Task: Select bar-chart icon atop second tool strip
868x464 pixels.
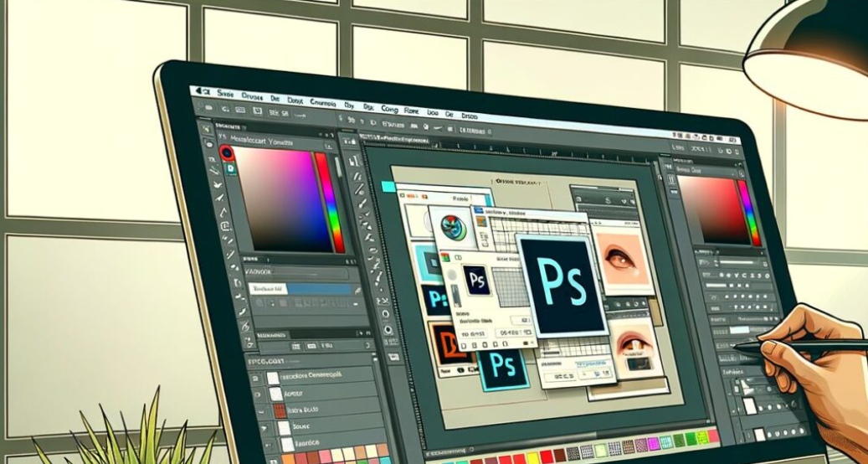Action: [354, 161]
